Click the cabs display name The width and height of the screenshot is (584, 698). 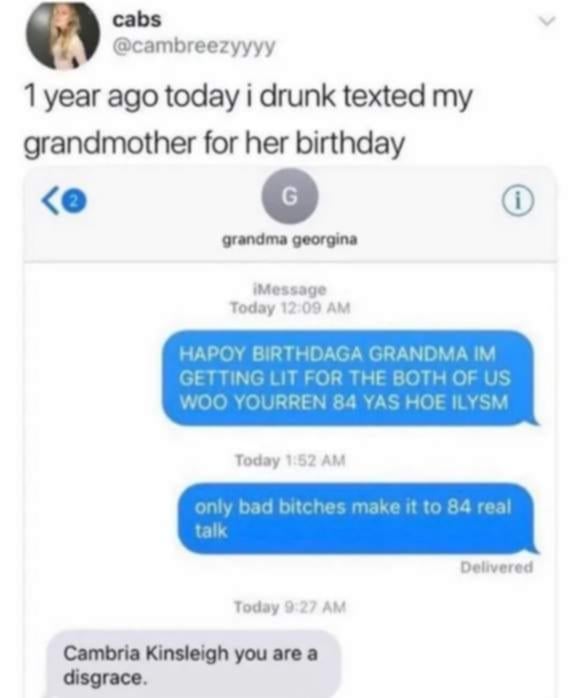coord(136,19)
